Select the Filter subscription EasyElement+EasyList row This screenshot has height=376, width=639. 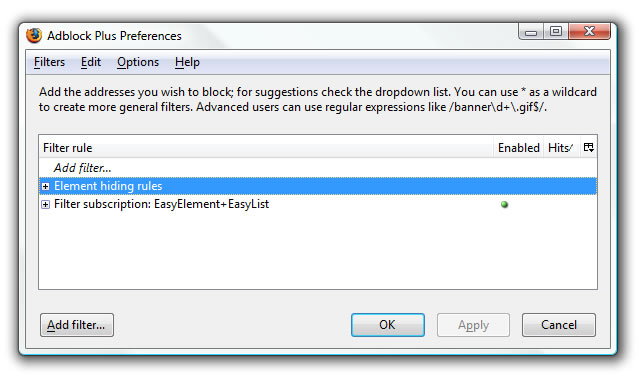click(x=318, y=204)
